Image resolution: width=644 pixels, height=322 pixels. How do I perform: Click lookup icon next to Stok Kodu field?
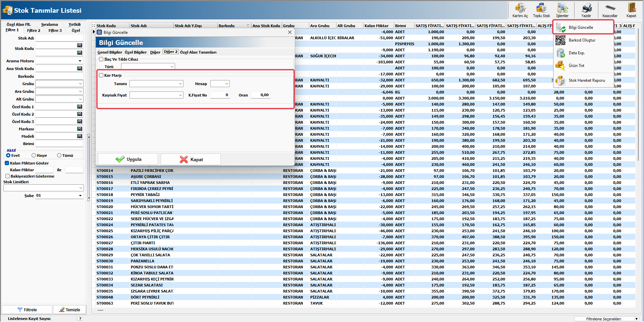(79, 45)
